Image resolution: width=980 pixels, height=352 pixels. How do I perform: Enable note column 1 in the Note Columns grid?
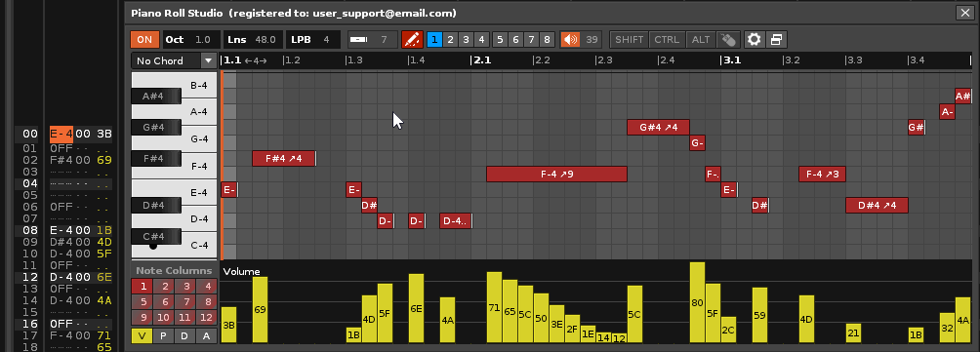click(143, 287)
